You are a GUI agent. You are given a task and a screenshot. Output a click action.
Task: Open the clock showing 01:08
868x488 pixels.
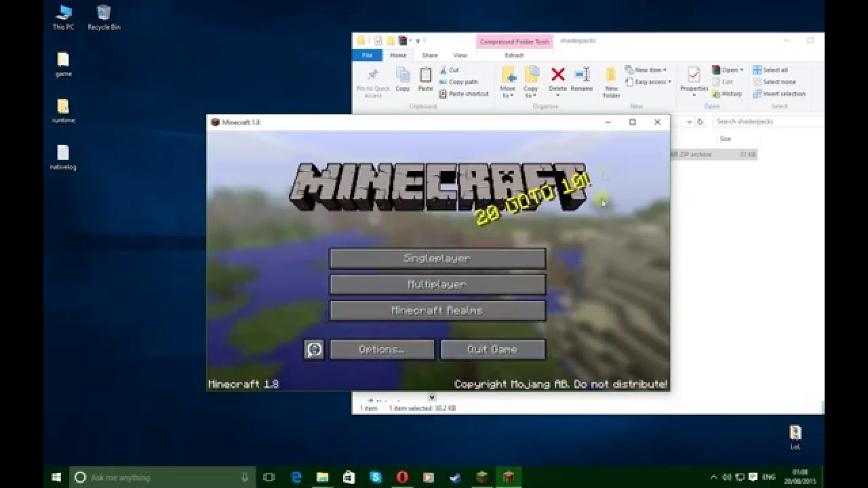click(801, 476)
